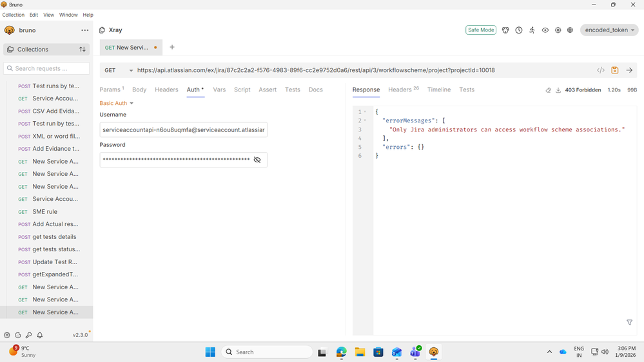This screenshot has height=362, width=644.
Task: Open the encoded_token environment dropdown
Action: tap(609, 30)
